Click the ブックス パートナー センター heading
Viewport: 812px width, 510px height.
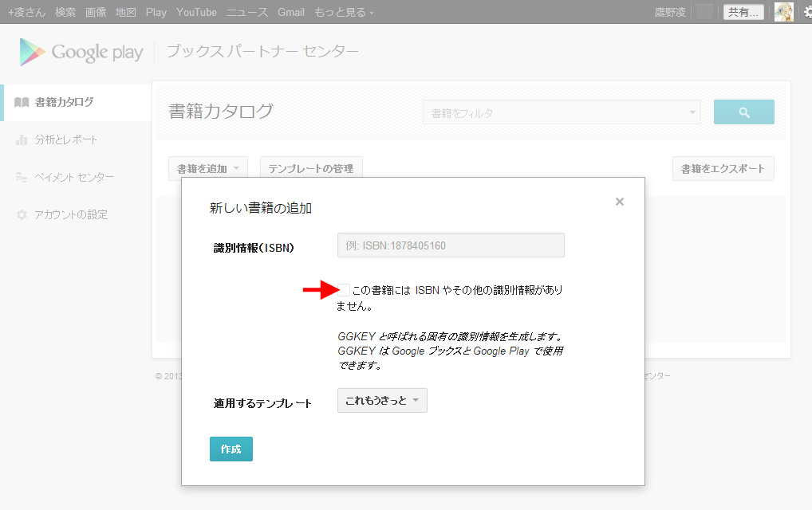263,51
